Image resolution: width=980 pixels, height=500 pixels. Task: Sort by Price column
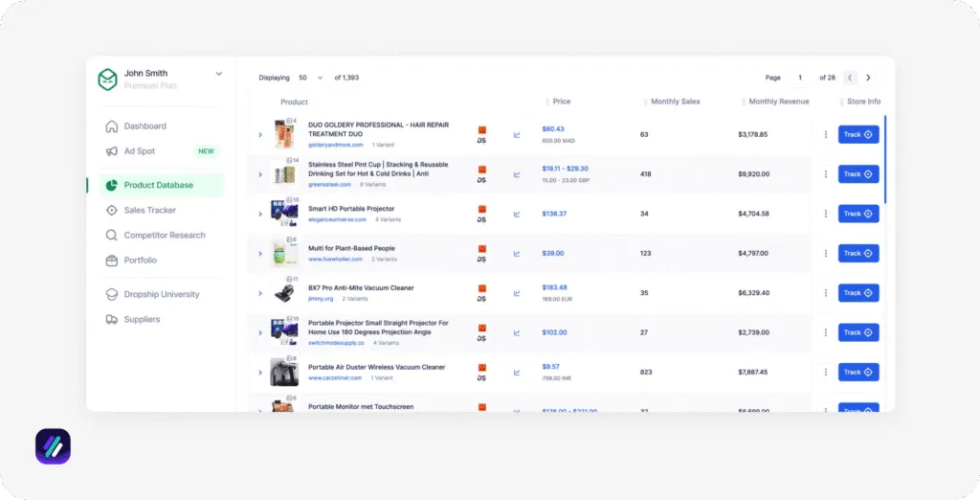(558, 102)
